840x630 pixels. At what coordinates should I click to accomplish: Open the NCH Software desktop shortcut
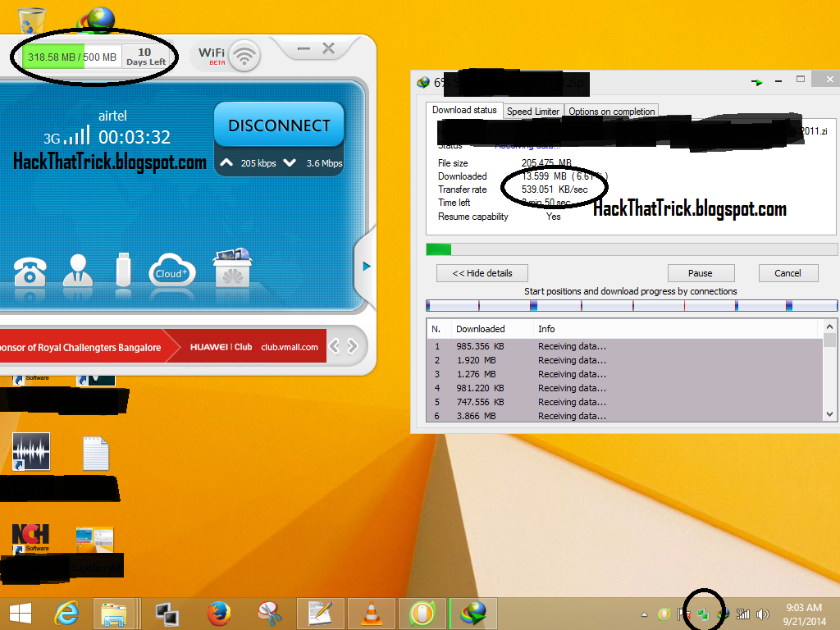(30, 538)
